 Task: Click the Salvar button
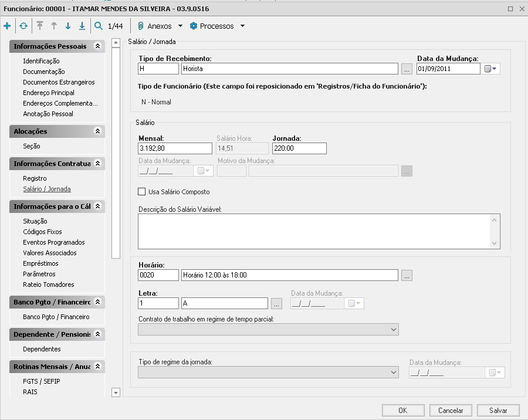pos(498,410)
